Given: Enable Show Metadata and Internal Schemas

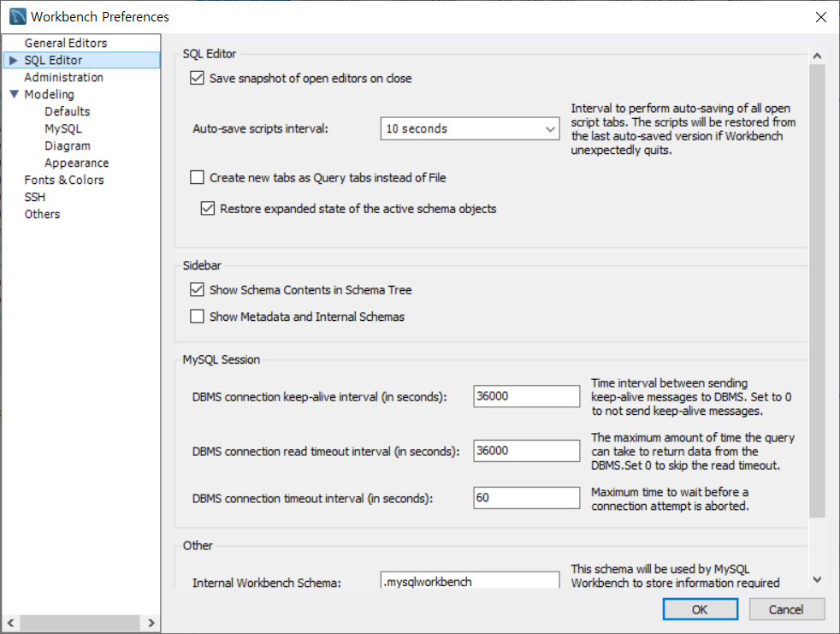Looking at the screenshot, I should pyautogui.click(x=197, y=317).
